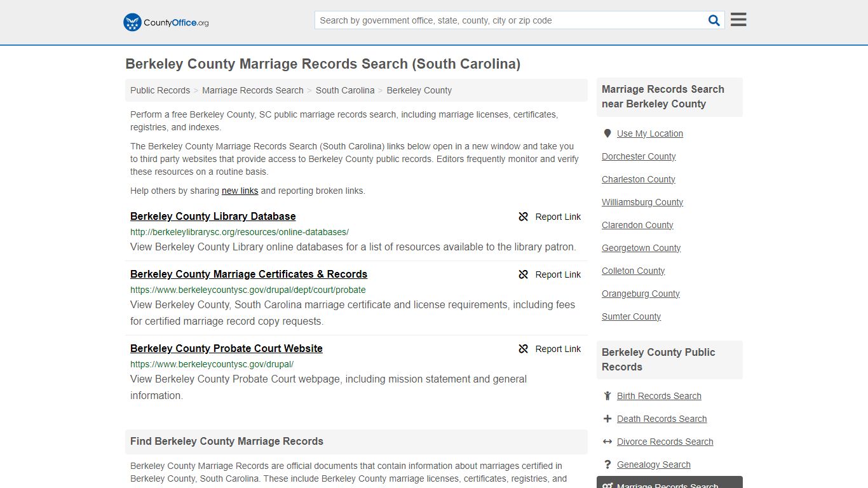Open Sumter County link
This screenshot has height=488, width=868.
[631, 316]
